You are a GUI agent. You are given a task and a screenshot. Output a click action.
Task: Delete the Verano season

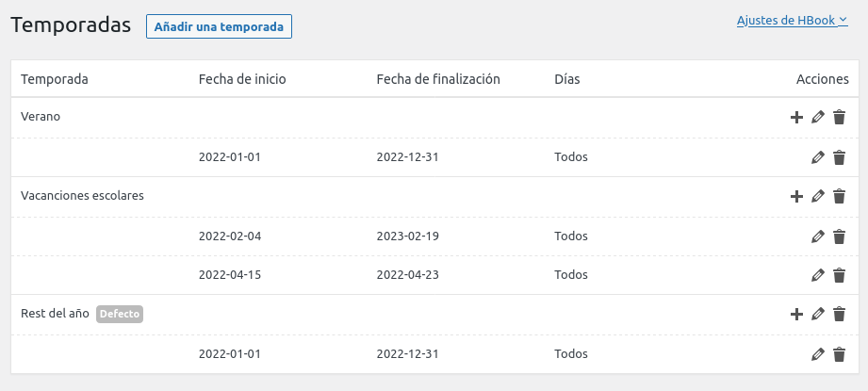(x=839, y=117)
